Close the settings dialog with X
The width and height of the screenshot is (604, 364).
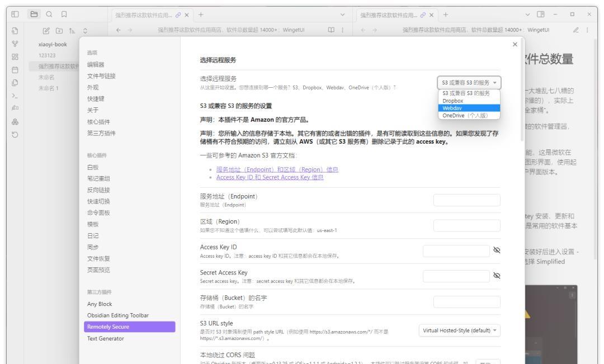coord(515,45)
